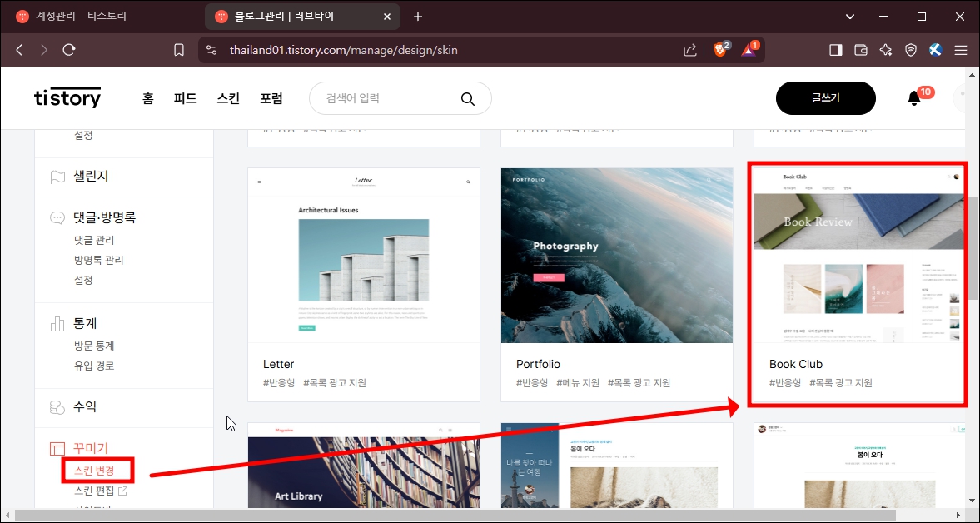
Task: Open the tab search chevron dropdown
Action: (848, 16)
